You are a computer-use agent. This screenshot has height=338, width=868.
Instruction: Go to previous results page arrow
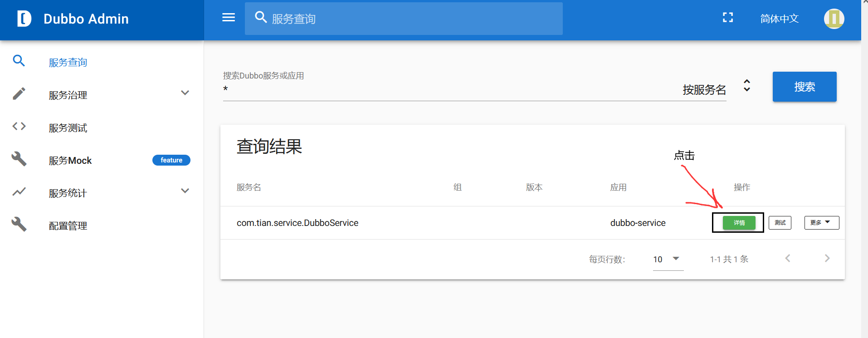click(788, 258)
